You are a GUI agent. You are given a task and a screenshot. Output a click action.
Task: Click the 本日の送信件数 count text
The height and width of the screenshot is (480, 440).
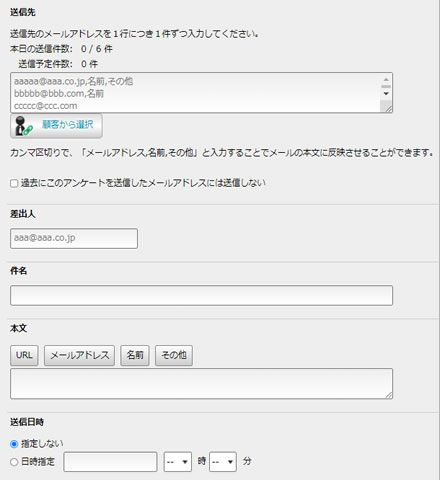(61, 49)
